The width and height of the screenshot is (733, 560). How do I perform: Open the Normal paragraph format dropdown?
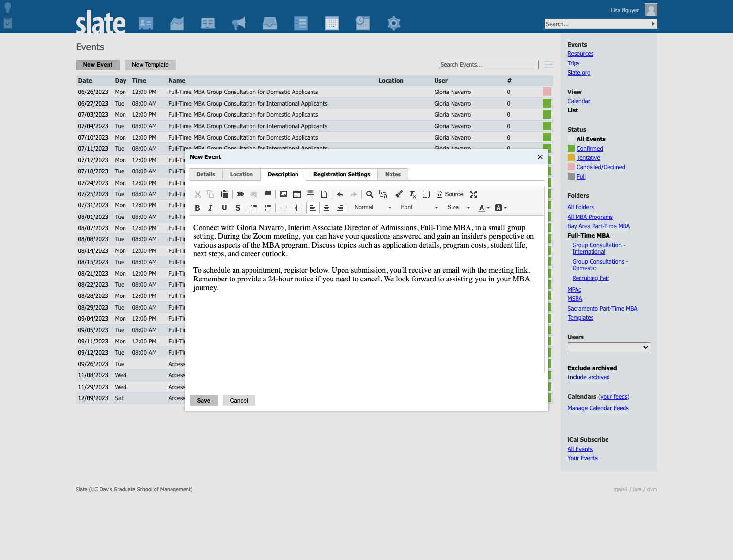tap(373, 208)
